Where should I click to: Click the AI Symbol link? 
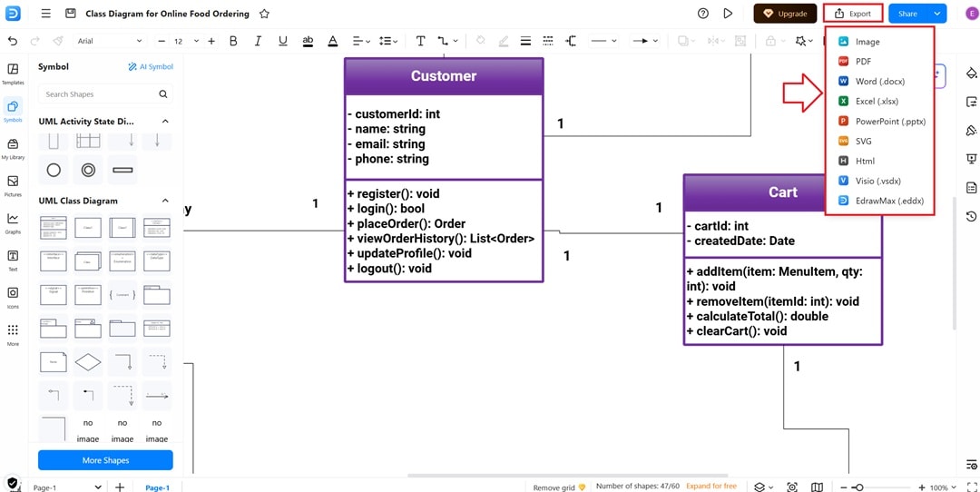point(151,67)
